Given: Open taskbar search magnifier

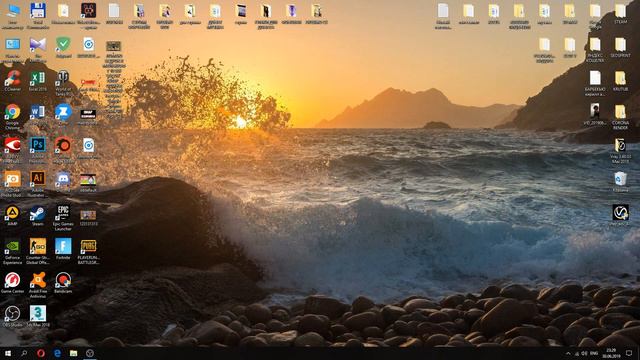Looking at the screenshot, I should point(24,353).
